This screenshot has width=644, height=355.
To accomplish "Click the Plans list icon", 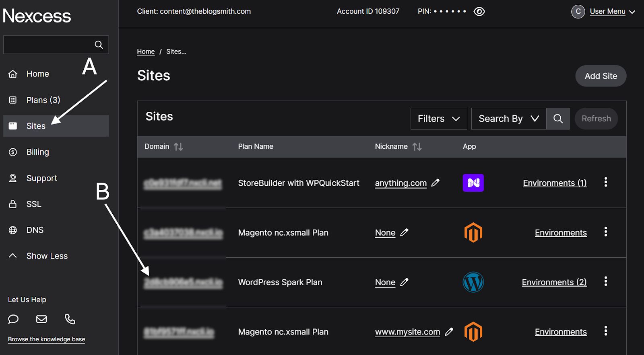I will (13, 100).
